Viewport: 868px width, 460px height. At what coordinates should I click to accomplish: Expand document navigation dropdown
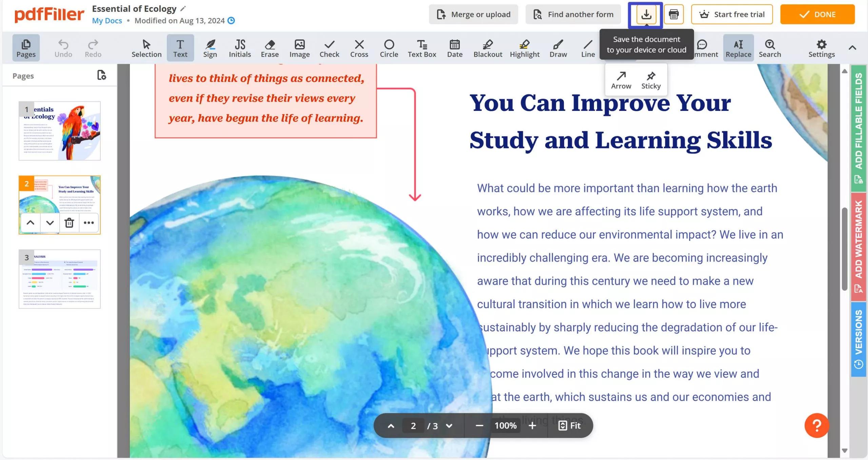450,425
